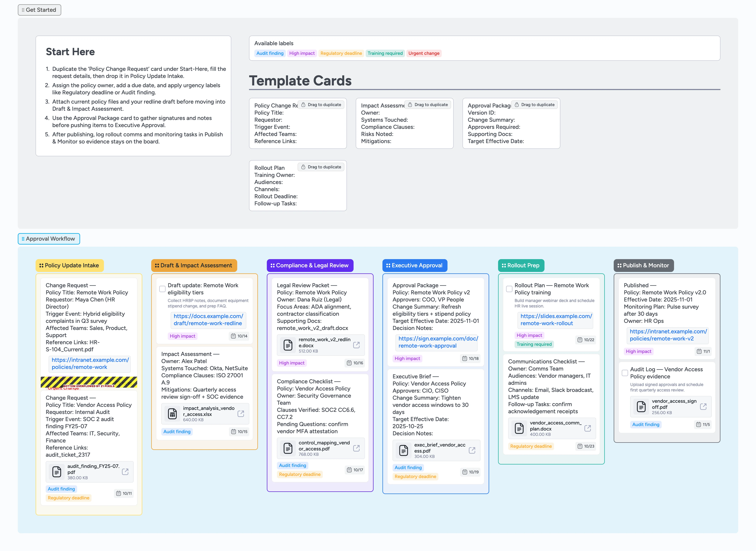Click the drag handle icon on Publish & Monitor header

[x=620, y=265]
